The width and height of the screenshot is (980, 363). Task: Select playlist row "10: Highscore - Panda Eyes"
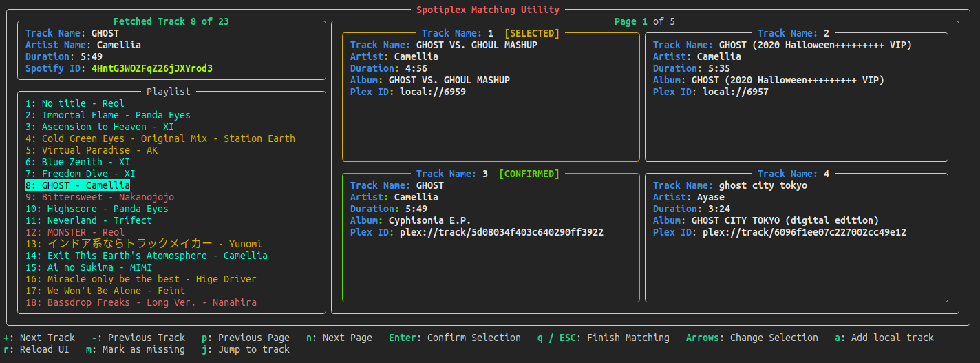click(x=97, y=209)
